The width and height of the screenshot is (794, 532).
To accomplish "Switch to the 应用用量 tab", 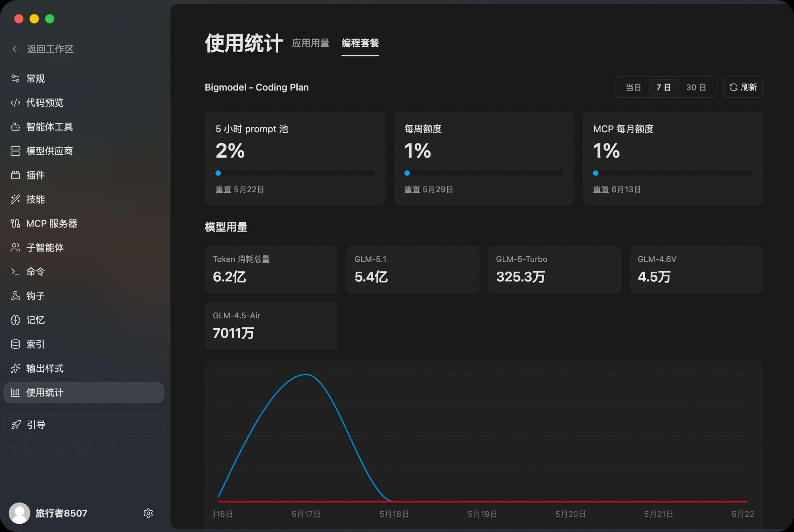I will pyautogui.click(x=311, y=43).
